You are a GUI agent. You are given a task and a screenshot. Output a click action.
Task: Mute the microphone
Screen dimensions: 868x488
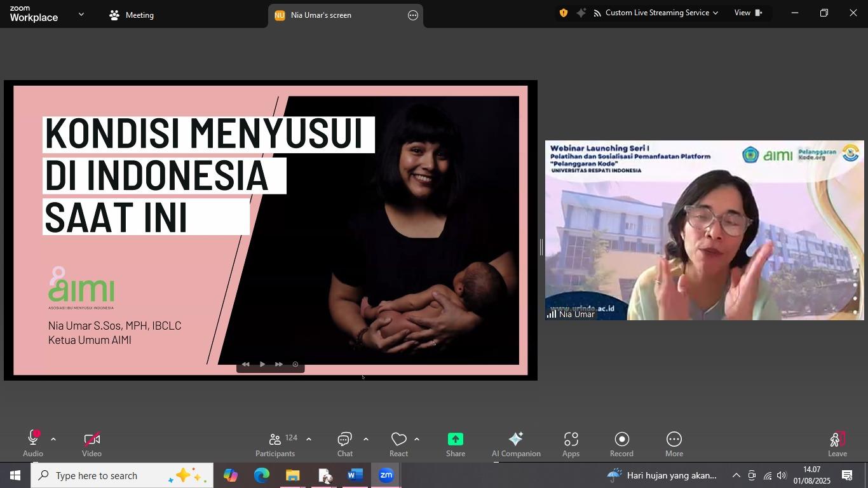32,443
